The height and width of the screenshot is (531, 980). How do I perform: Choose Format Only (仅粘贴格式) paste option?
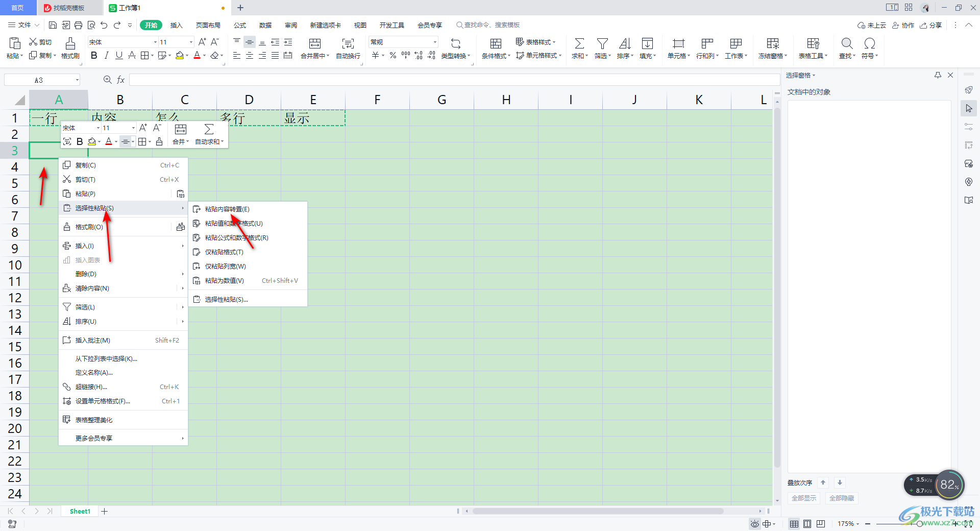tap(248, 252)
